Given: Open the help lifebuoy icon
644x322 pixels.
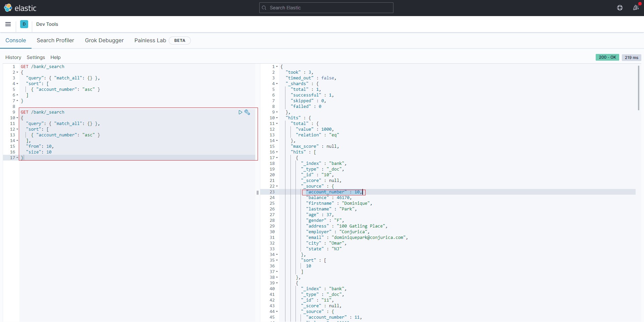Looking at the screenshot, I should tap(620, 8).
